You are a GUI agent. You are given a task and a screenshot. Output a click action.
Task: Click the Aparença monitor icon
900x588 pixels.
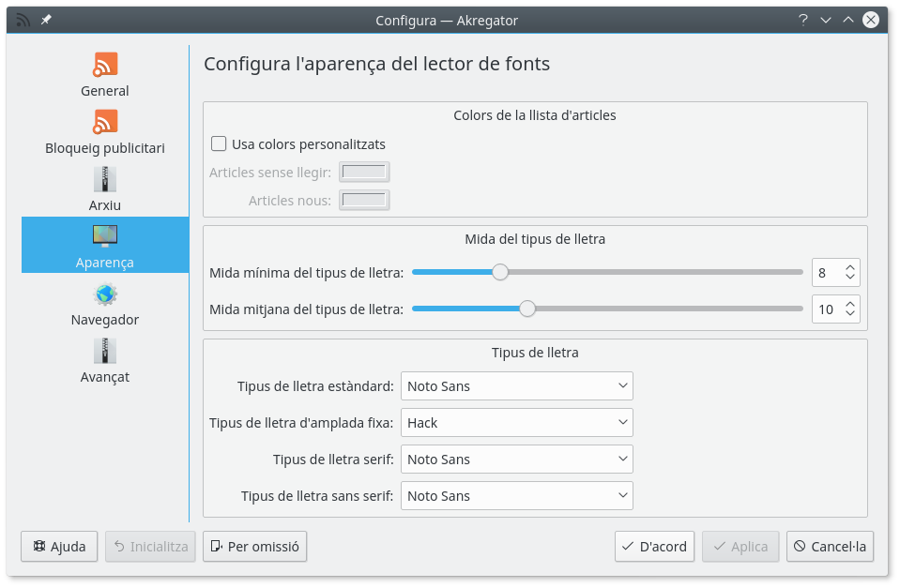click(x=105, y=236)
